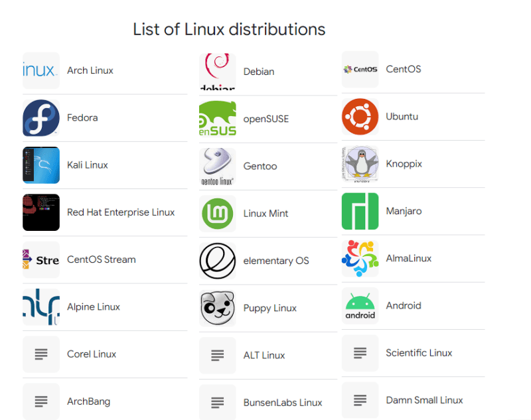Click the Knoppix penguin logo

pos(360,164)
